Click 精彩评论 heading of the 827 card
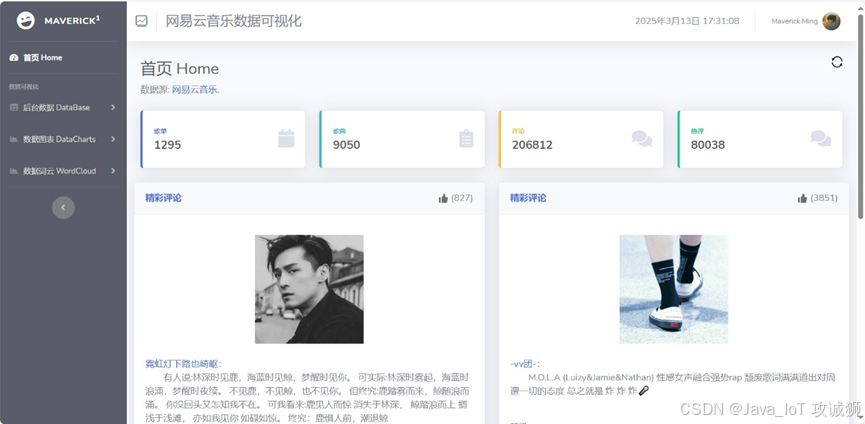The image size is (865, 424). (163, 198)
